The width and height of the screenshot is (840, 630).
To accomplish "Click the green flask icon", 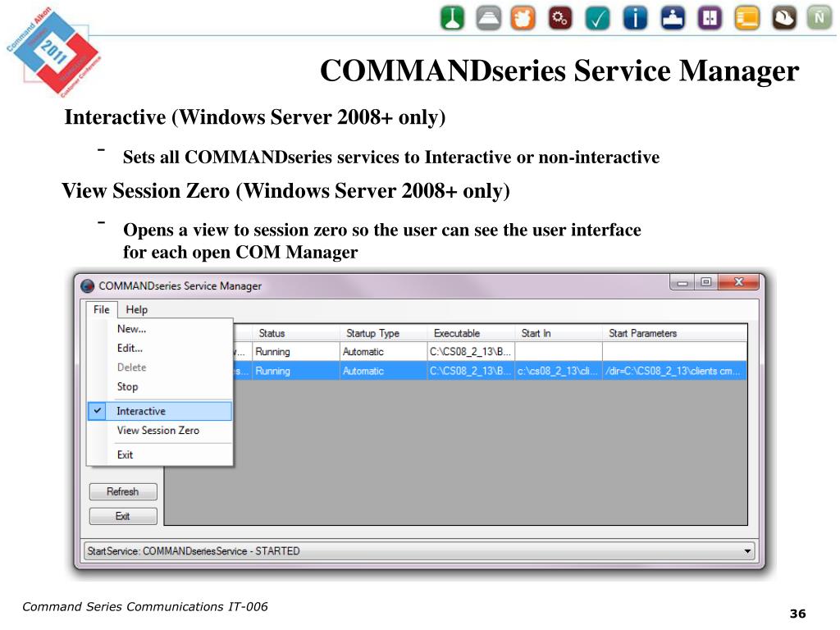I will tap(452, 18).
